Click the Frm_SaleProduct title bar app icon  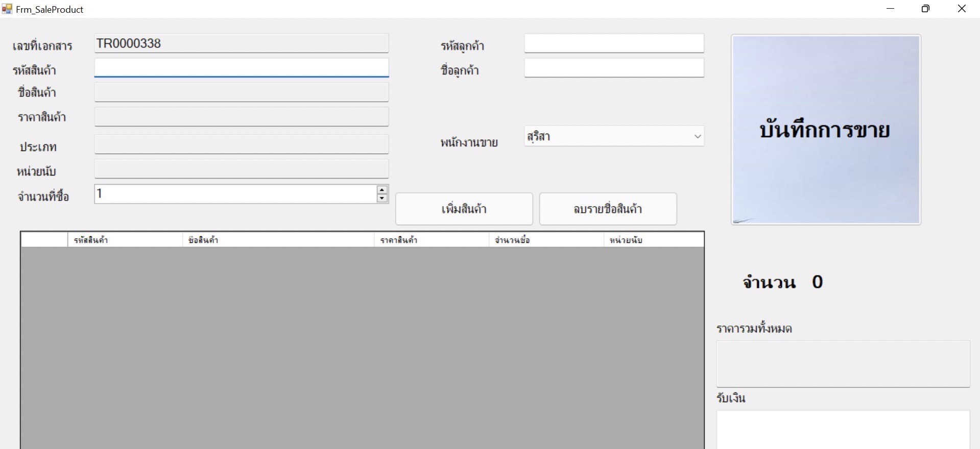(x=7, y=9)
